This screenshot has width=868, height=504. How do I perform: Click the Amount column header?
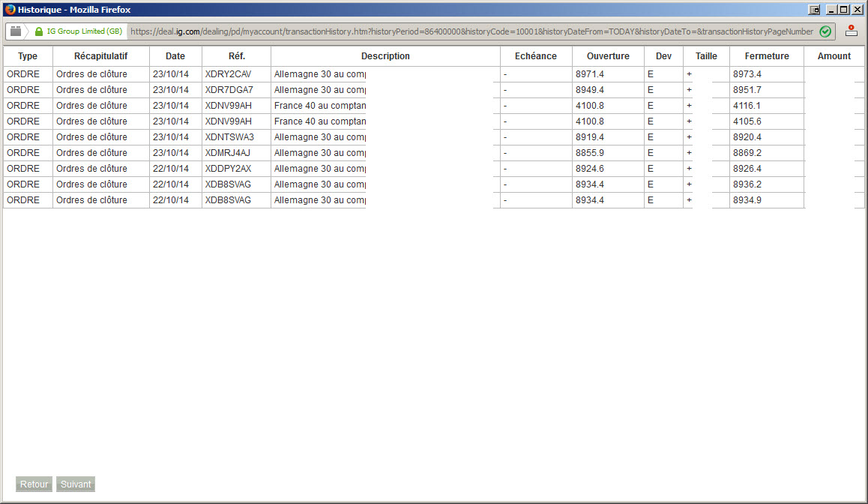pos(834,56)
